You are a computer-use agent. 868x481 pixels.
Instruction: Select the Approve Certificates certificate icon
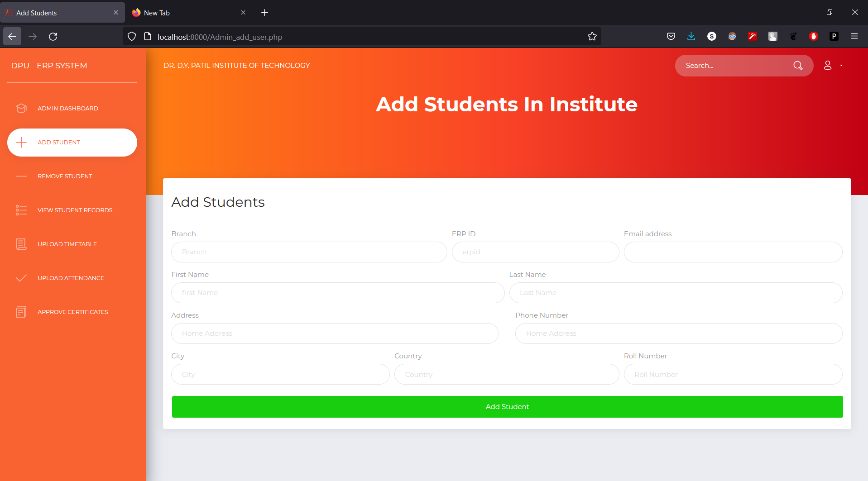21,312
